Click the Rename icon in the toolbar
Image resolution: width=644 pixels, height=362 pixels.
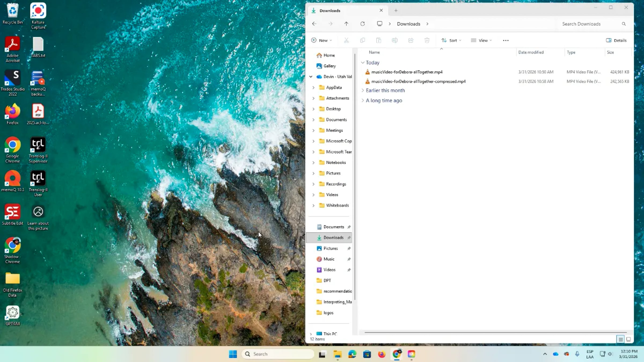pyautogui.click(x=395, y=40)
